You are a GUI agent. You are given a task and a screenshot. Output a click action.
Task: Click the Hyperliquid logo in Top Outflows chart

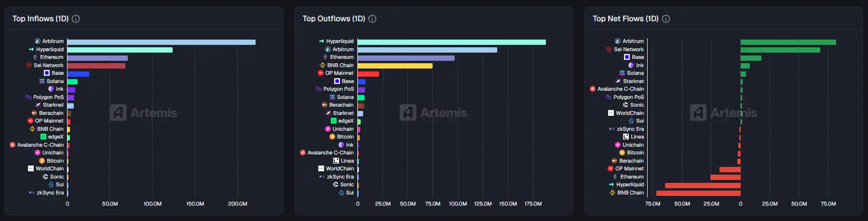click(322, 41)
